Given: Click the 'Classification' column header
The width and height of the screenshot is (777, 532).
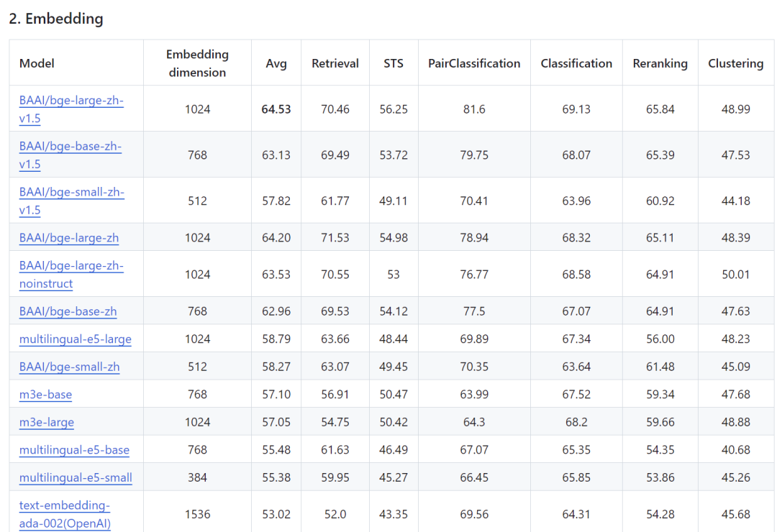Looking at the screenshot, I should [576, 63].
